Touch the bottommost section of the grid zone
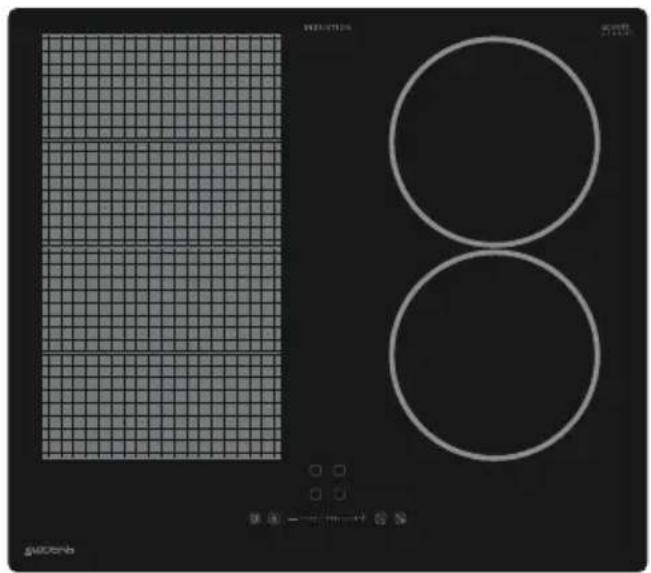This screenshot has height=573, width=651. pos(162,406)
